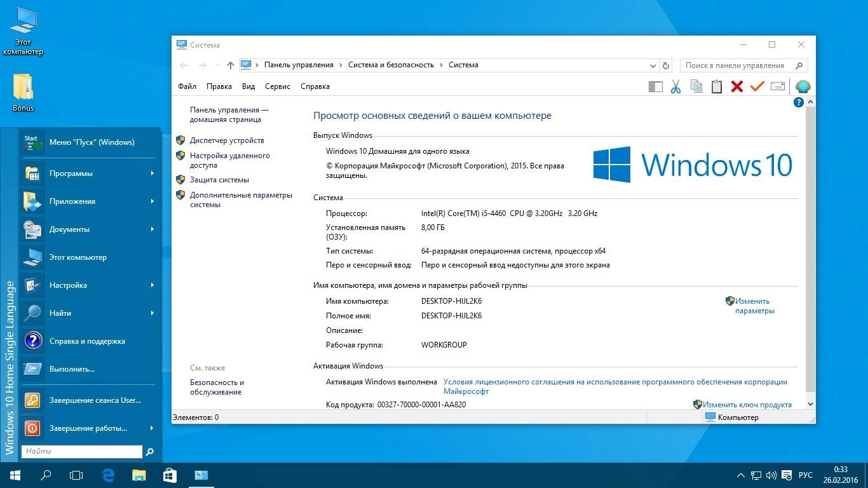Select 'Меню "Пуск" (Windows)' entry
The image size is (868, 488).
click(x=88, y=142)
